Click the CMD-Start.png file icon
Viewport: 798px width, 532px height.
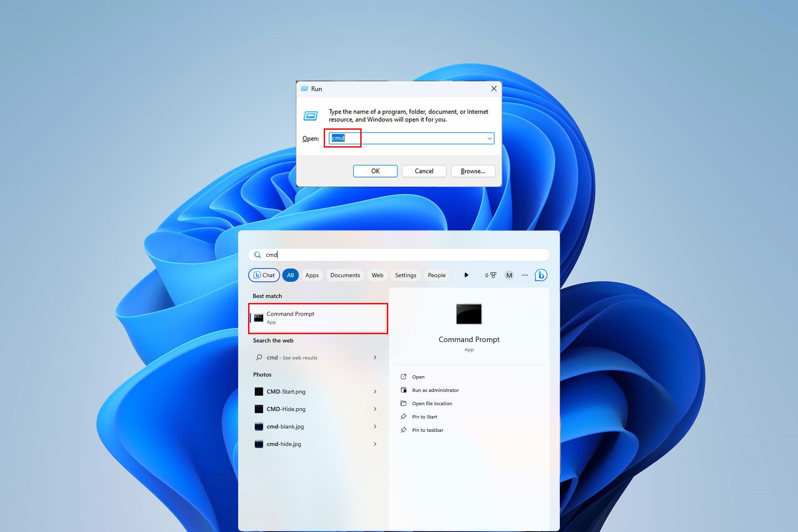[x=259, y=391]
